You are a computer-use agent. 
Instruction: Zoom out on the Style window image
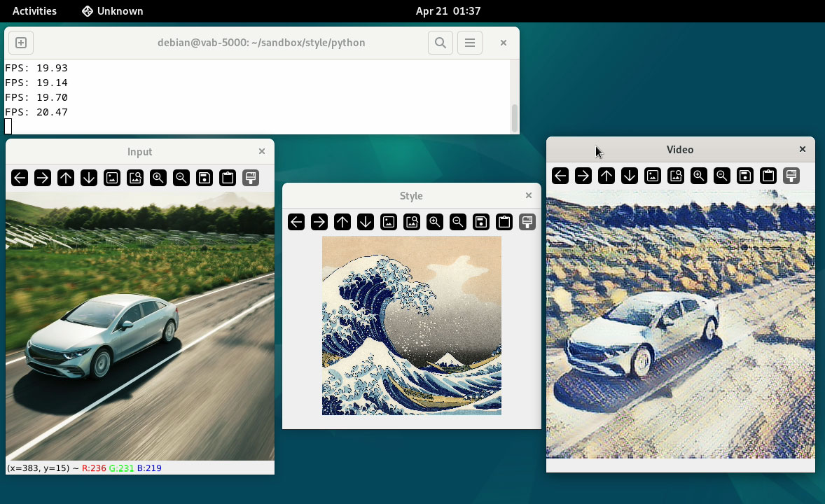(x=458, y=222)
